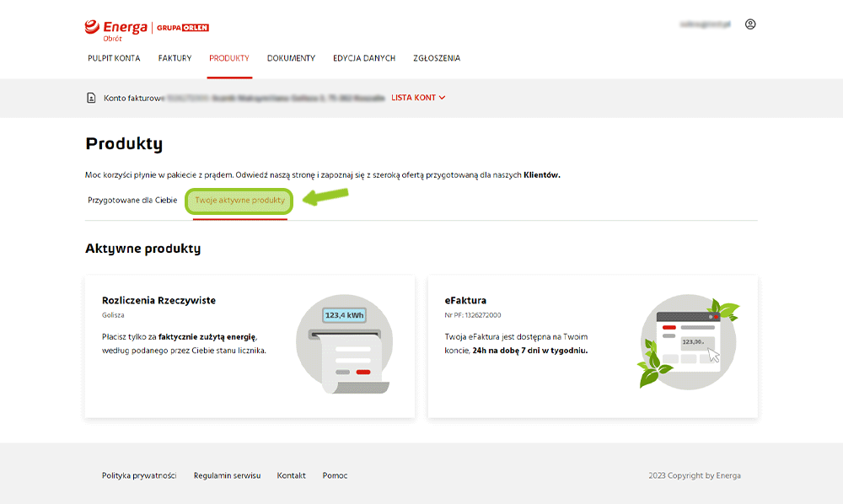Switch to Przygotowane dla Ciebie tab

point(132,201)
